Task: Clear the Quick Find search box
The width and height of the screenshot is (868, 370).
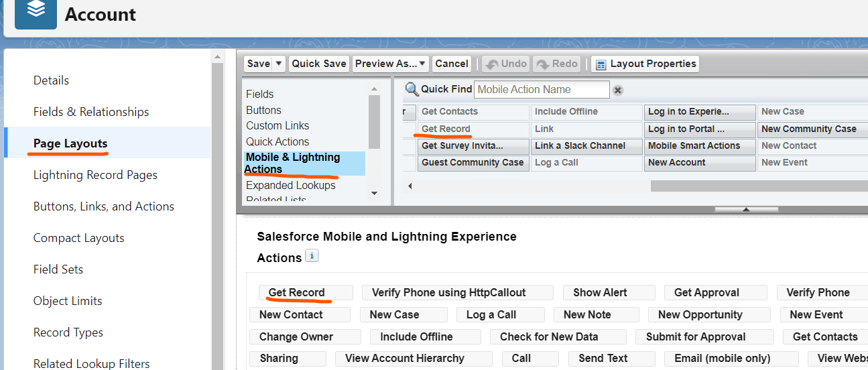Action: point(618,90)
